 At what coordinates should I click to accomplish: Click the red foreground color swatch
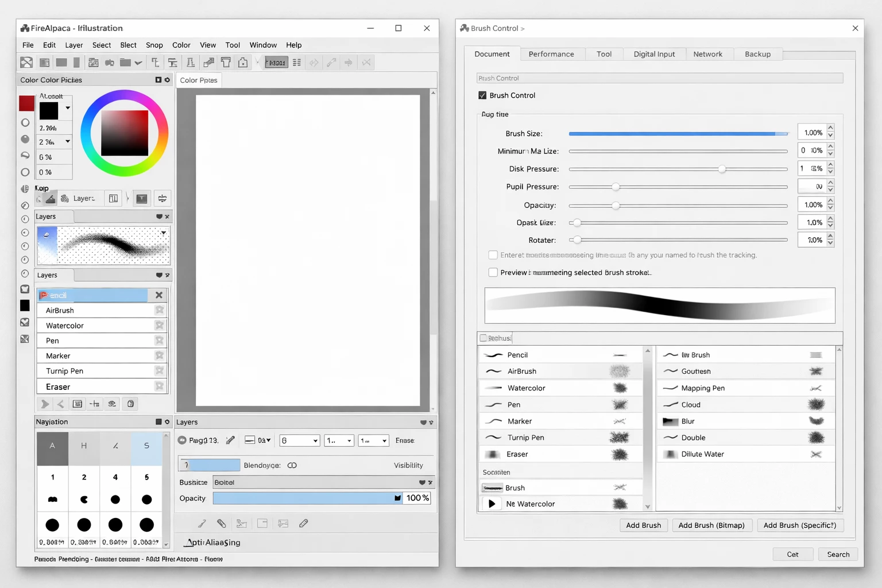click(26, 103)
